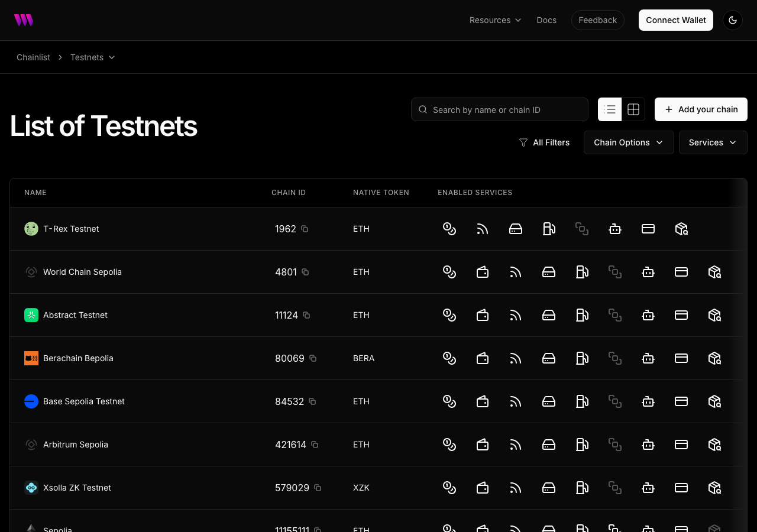757x532 pixels.
Task: Click Add your chain button
Action: pos(701,109)
